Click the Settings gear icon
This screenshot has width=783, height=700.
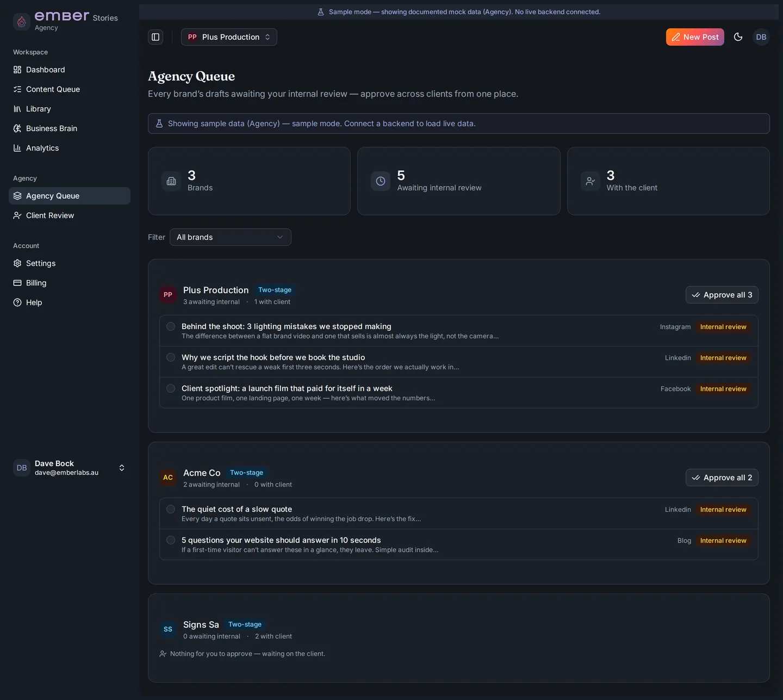pos(17,263)
